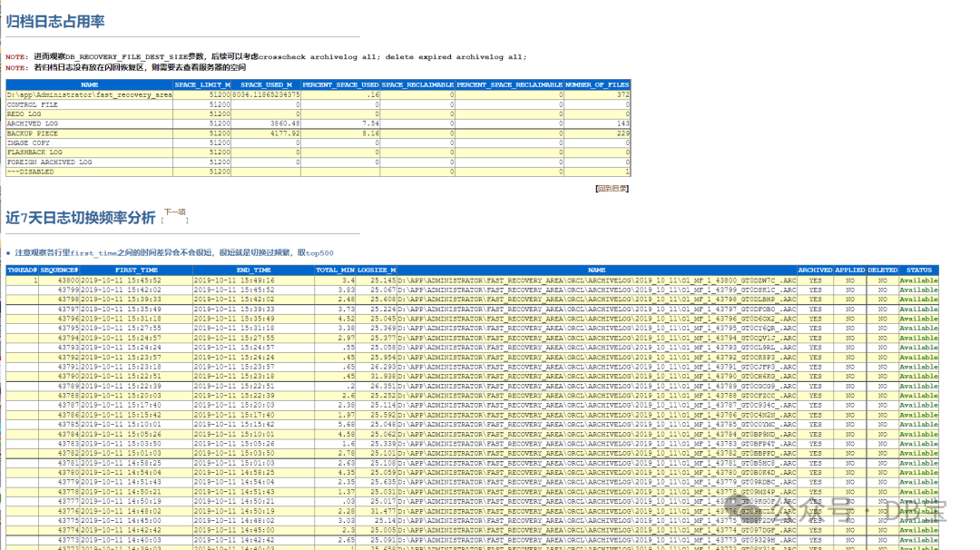Click first time 2019-10-11 15:45:52 in row 43800
This screenshot has height=550, width=980.
122,280
